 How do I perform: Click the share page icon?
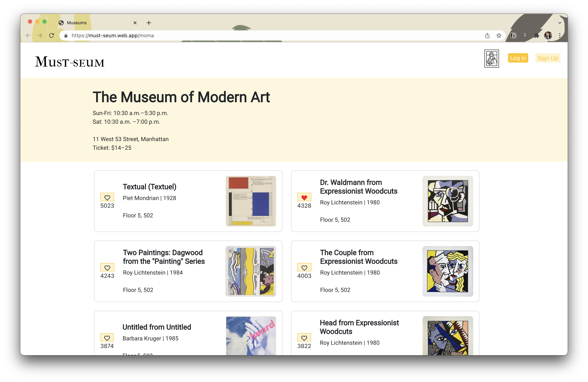487,35
